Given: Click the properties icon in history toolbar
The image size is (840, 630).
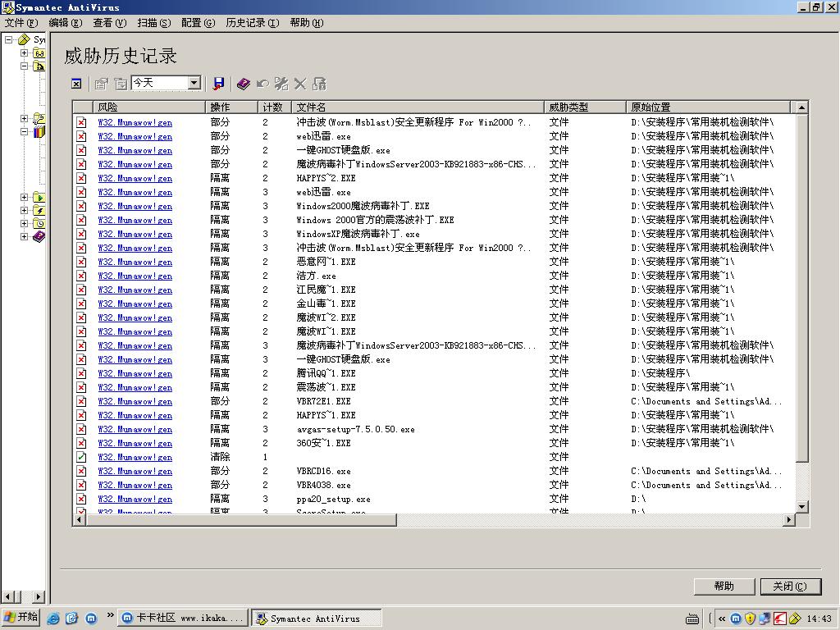Looking at the screenshot, I should [x=101, y=84].
